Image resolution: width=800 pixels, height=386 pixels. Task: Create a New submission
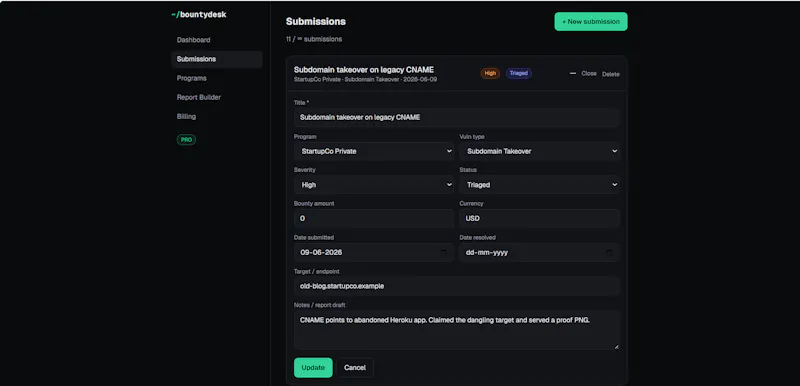point(591,21)
